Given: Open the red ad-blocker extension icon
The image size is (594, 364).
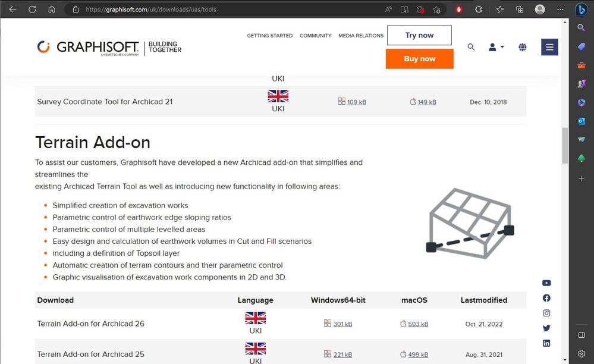Looking at the screenshot, I should tap(459, 10).
